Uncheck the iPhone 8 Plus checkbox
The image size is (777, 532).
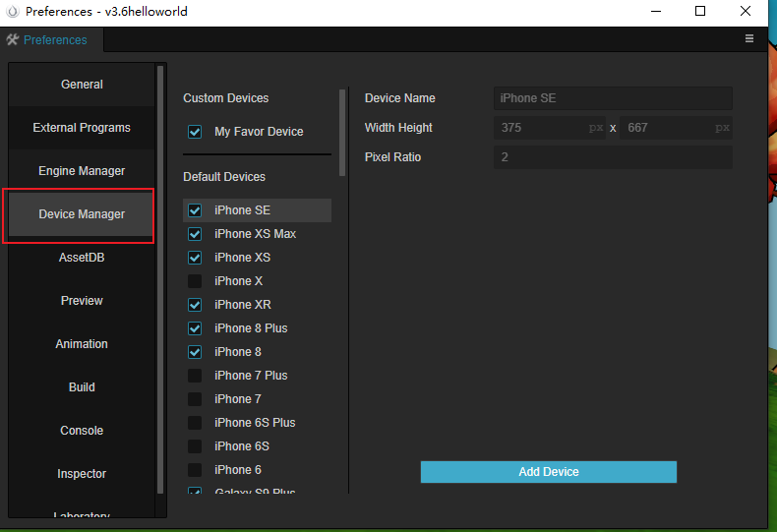[x=195, y=328]
